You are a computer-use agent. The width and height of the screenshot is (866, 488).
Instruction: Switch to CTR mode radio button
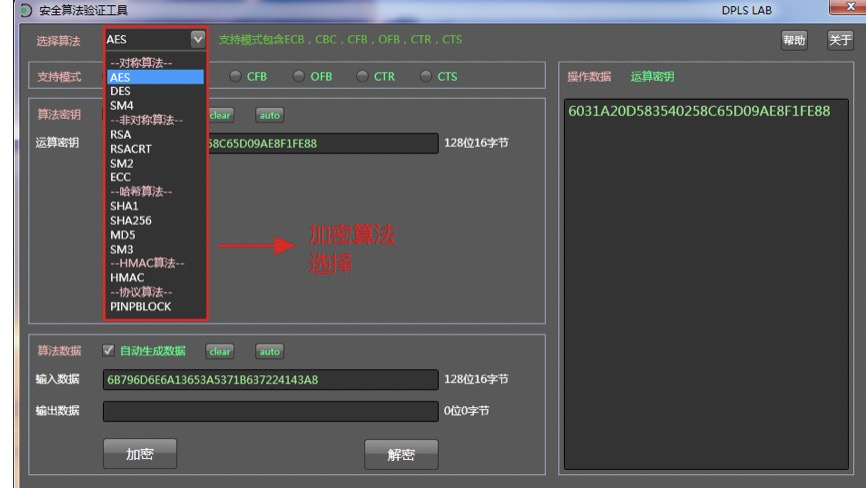364,77
